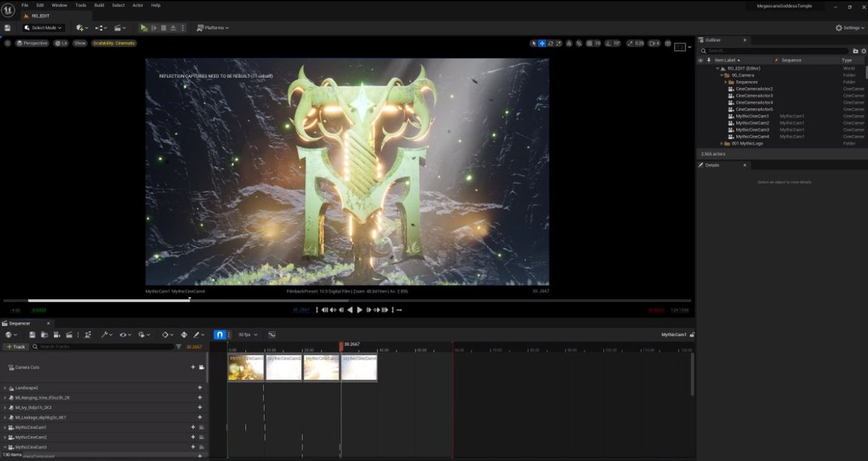This screenshot has width=868, height=461.
Task: Click the Save icon in the main toolbar
Action: [x=7, y=28]
